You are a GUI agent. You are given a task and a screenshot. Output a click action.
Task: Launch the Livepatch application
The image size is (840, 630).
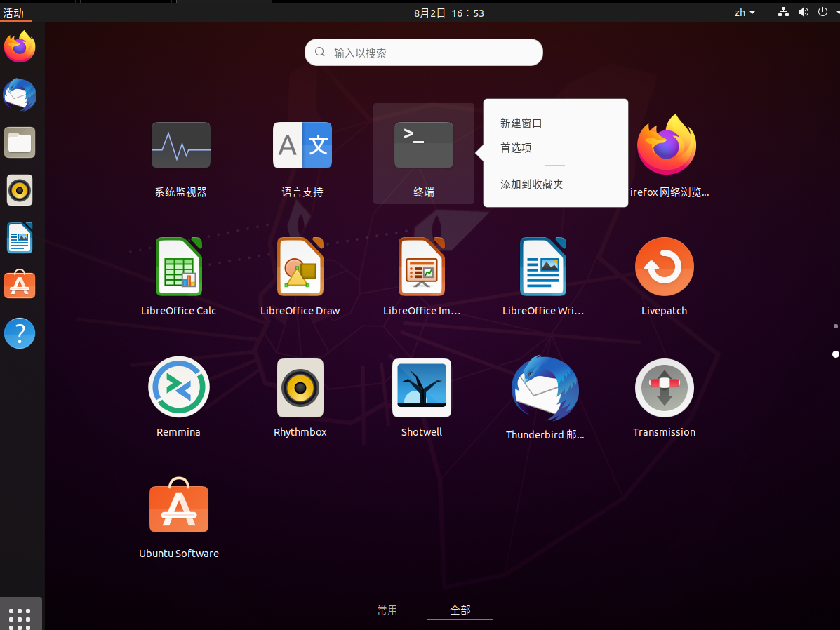click(x=665, y=267)
